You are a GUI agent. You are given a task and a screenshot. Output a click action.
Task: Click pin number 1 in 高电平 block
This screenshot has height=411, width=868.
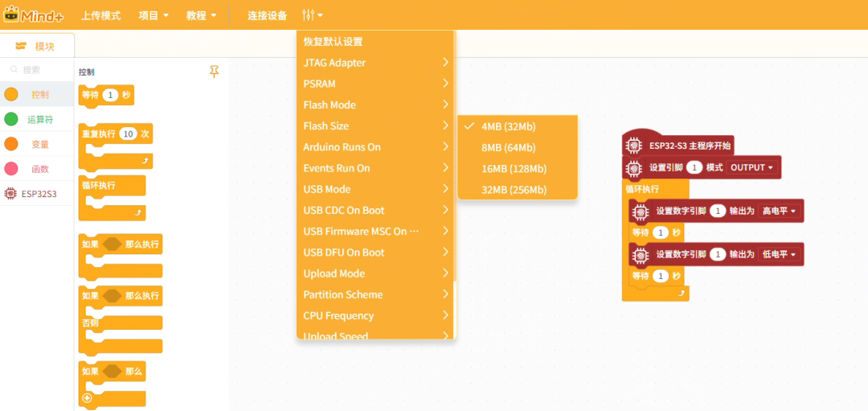(718, 211)
